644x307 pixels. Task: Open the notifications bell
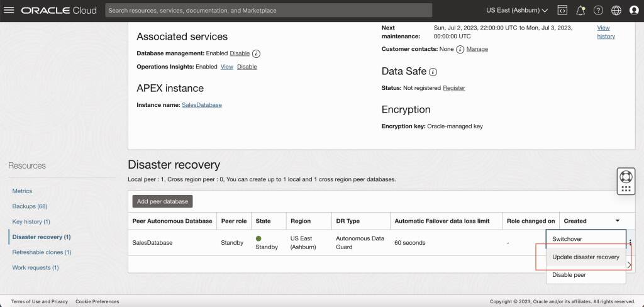click(580, 10)
